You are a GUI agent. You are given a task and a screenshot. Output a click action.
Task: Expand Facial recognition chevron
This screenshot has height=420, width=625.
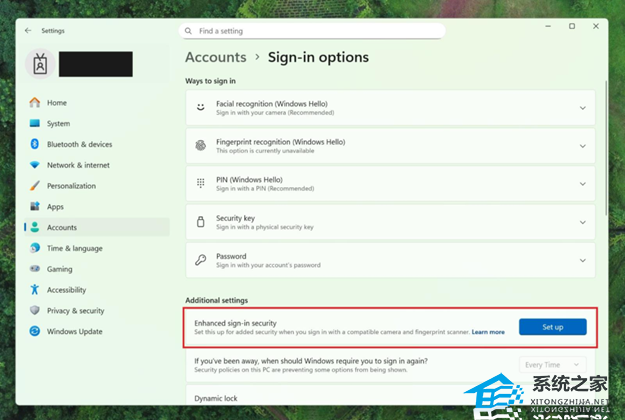(582, 108)
